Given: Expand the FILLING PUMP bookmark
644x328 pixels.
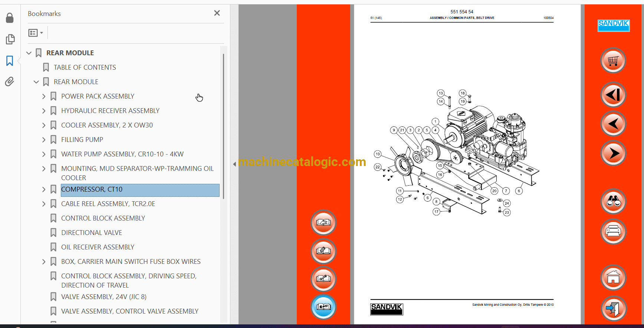Looking at the screenshot, I should coord(44,140).
